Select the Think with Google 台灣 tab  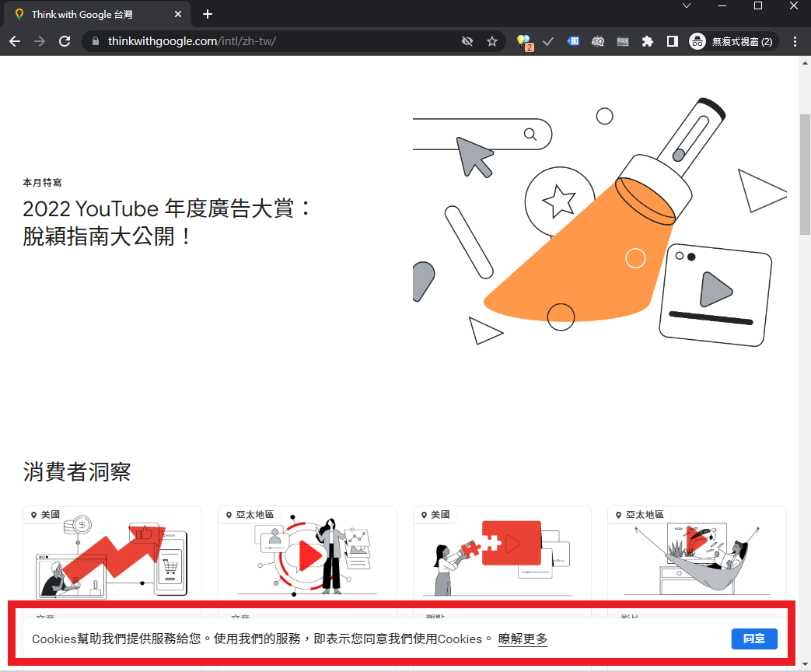pyautogui.click(x=97, y=15)
